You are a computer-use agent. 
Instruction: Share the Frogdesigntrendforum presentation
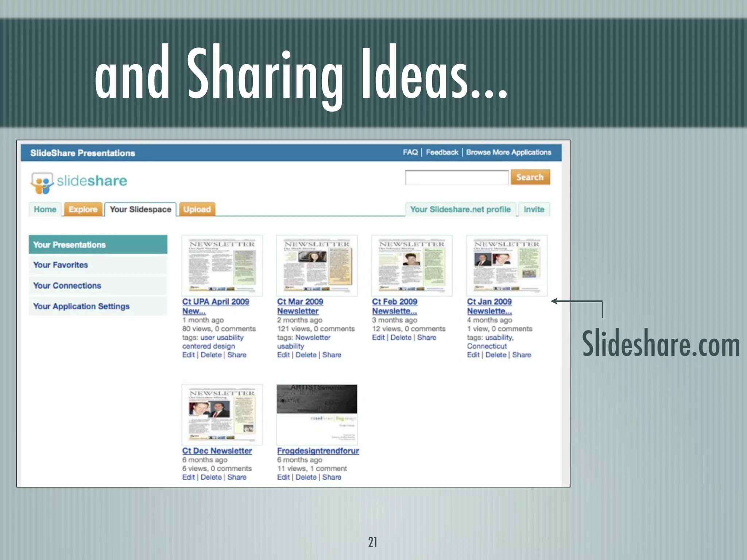point(332,477)
